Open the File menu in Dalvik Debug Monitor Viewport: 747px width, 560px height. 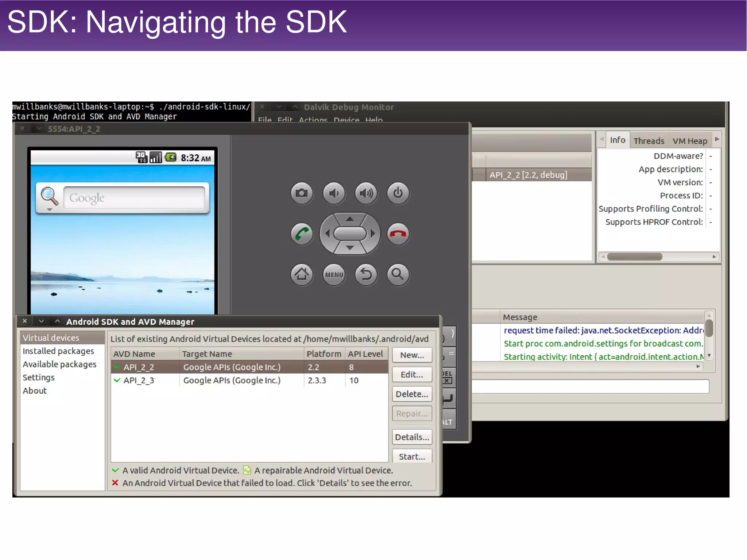(x=265, y=120)
